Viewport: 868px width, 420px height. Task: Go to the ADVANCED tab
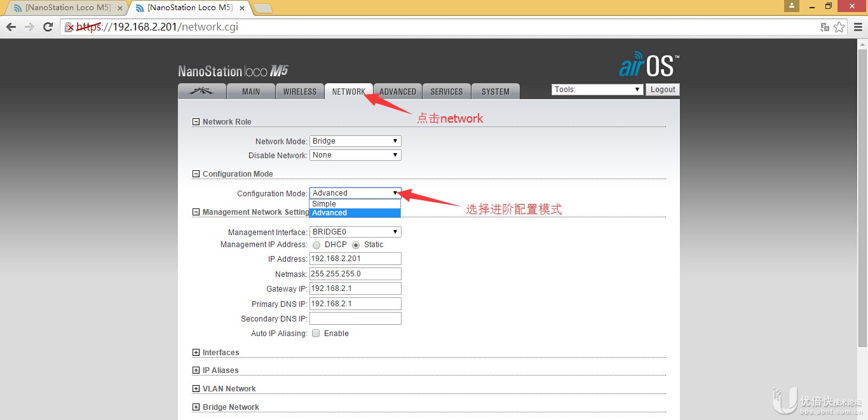398,91
